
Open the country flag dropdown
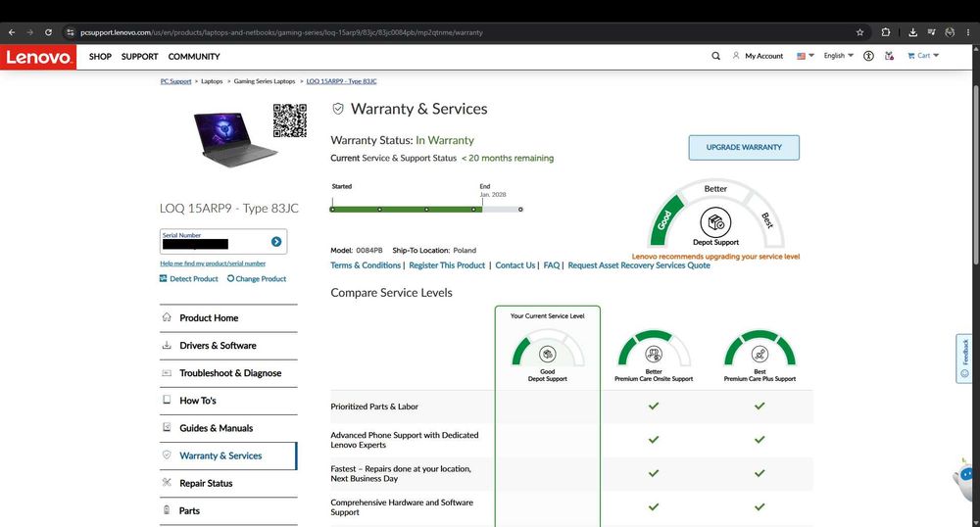pyautogui.click(x=805, y=56)
